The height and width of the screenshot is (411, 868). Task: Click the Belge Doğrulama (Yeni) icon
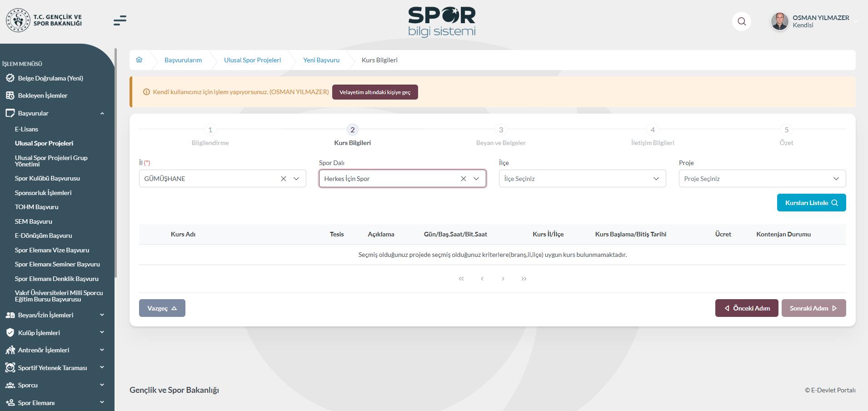10,78
